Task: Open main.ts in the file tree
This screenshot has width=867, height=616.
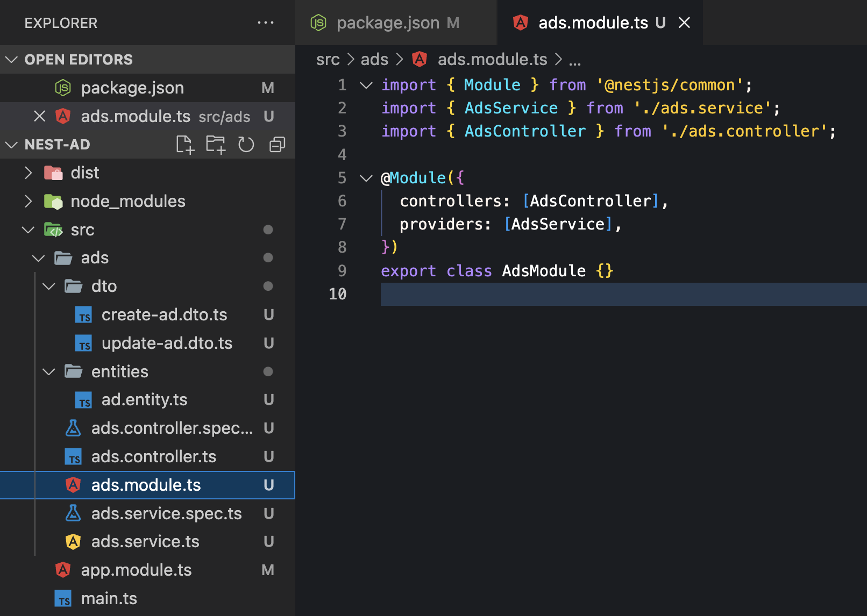Action: [147, 598]
